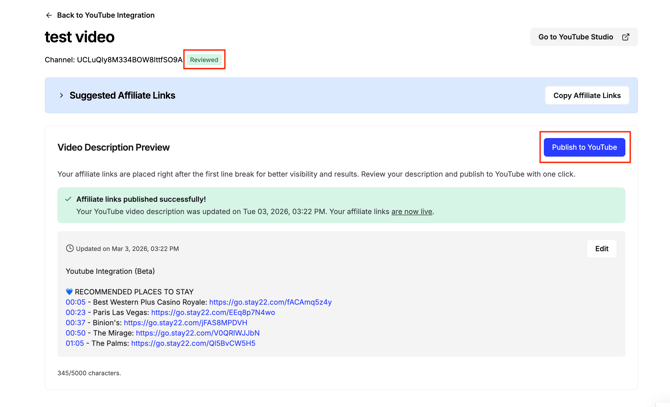Click the Edit button for description
This screenshot has height=407, width=670.
pyautogui.click(x=601, y=249)
